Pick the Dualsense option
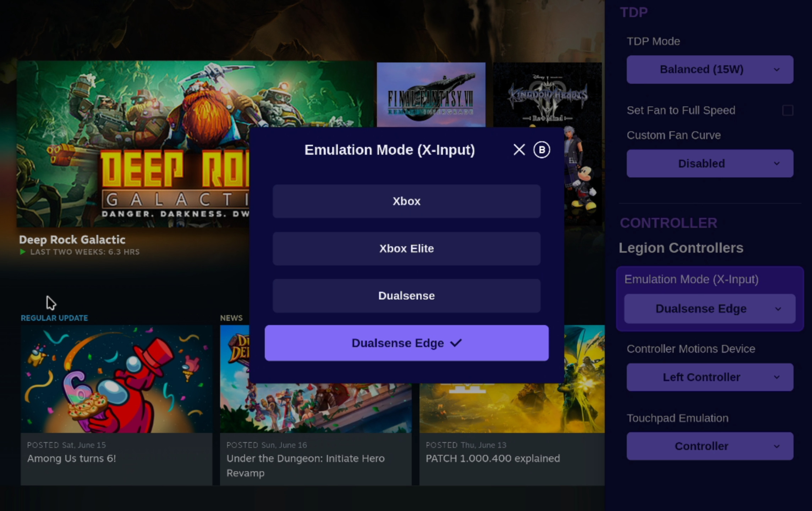The height and width of the screenshot is (511, 812). click(406, 296)
